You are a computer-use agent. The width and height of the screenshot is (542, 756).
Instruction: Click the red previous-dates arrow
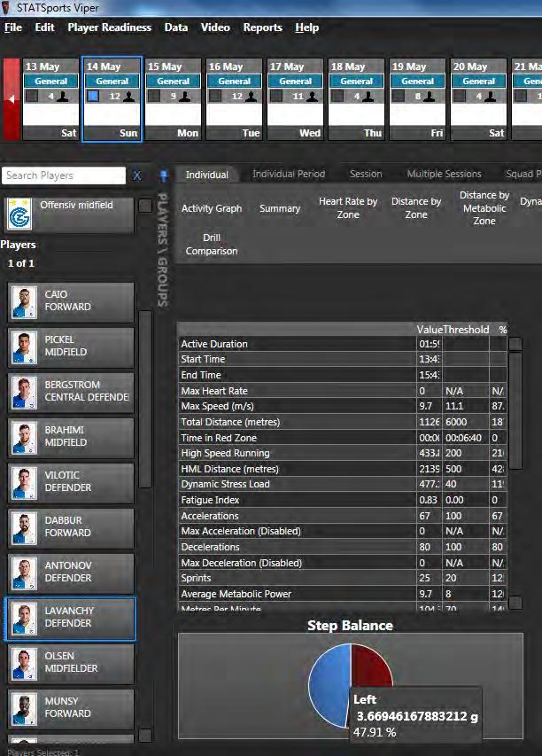click(12, 99)
